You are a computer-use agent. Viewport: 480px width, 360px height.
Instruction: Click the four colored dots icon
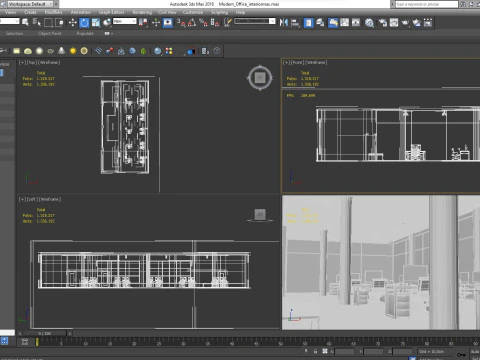[x=169, y=51]
